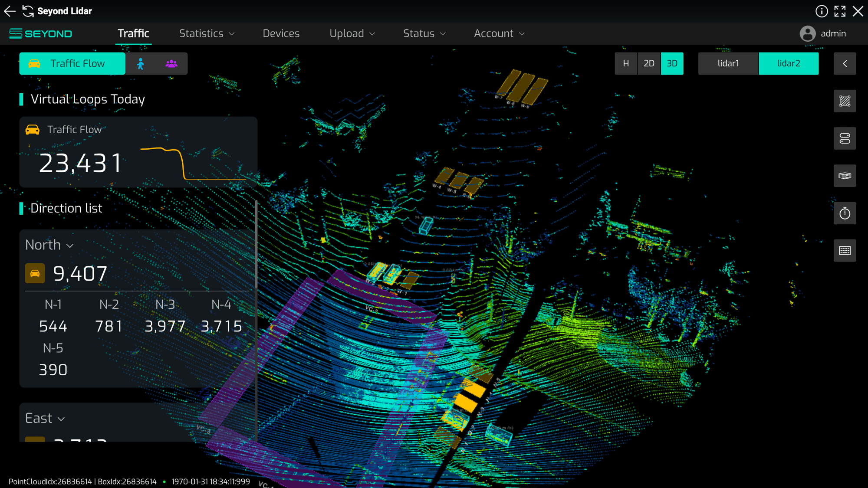Select the Traffic Flow tab

click(x=72, y=63)
